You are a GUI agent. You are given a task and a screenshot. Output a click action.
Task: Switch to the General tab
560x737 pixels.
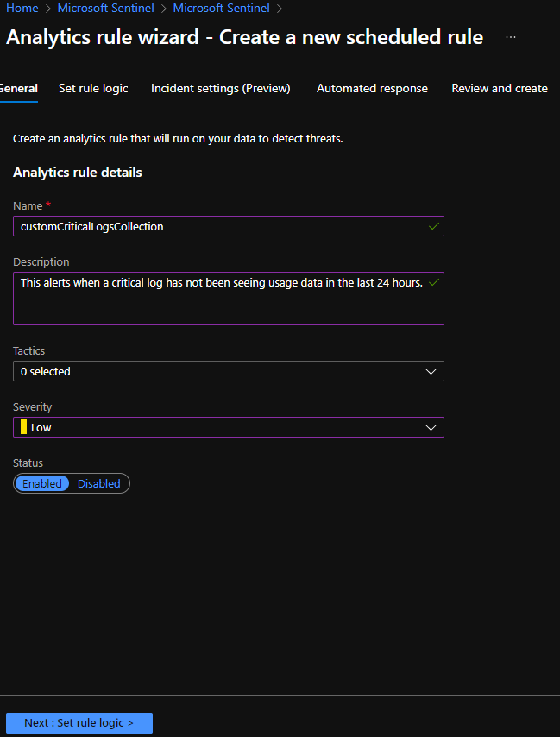coord(19,88)
